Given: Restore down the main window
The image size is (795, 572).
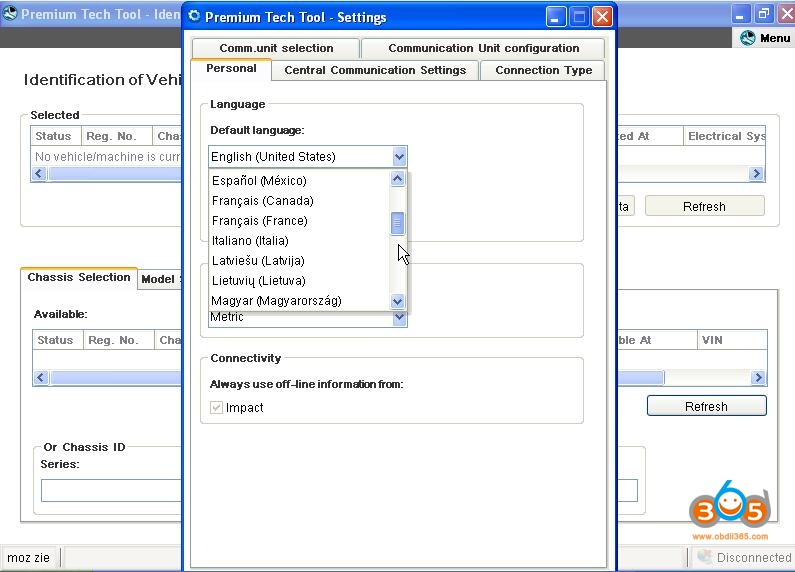Looking at the screenshot, I should [x=763, y=14].
